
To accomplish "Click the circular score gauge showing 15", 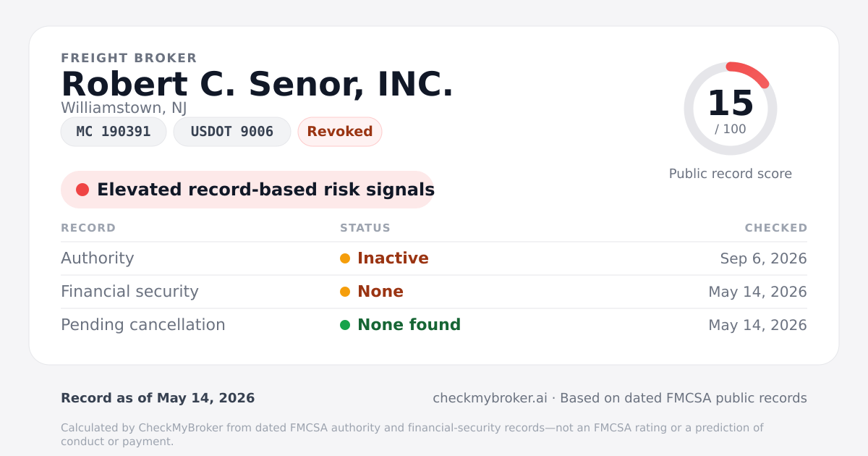I will point(731,109).
